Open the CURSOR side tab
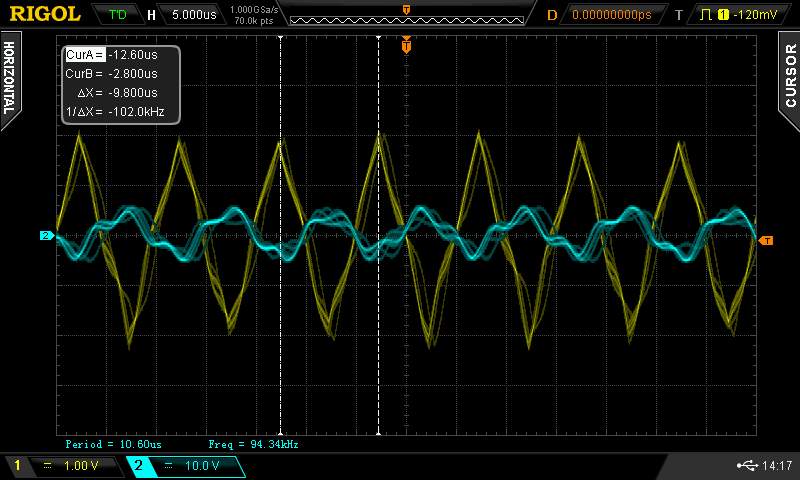Image resolution: width=800 pixels, height=480 pixels. (x=789, y=77)
